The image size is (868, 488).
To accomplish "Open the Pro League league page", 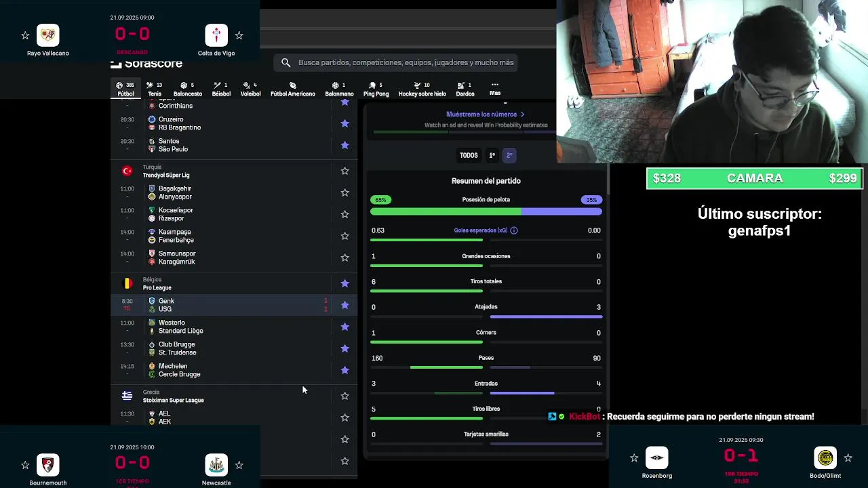I will click(157, 288).
